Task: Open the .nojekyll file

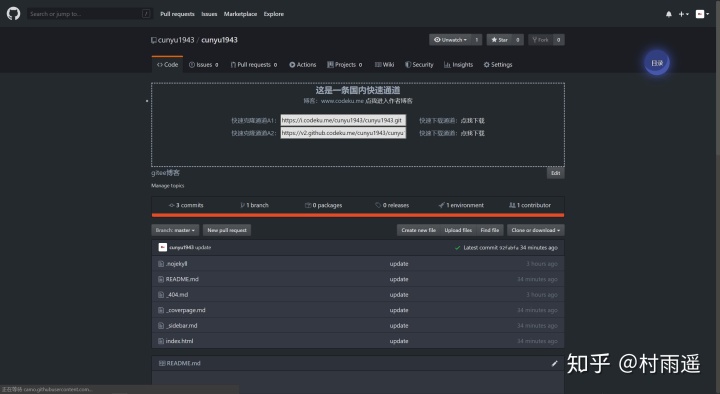Action: tap(176, 264)
